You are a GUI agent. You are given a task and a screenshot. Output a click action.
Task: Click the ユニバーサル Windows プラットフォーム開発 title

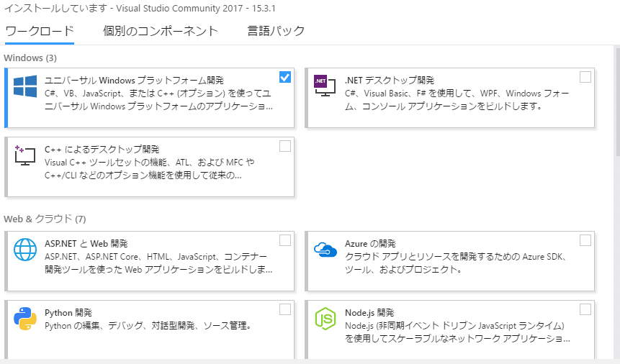click(x=134, y=81)
